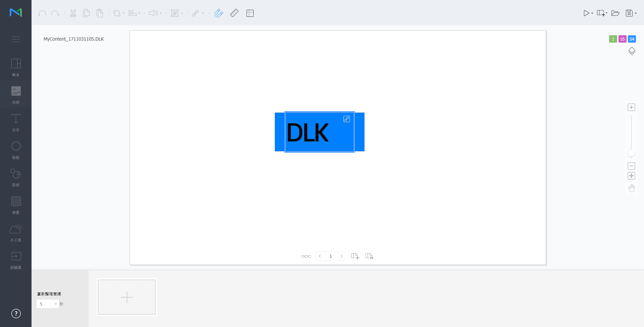Toggle the magnet snap tool

click(219, 13)
